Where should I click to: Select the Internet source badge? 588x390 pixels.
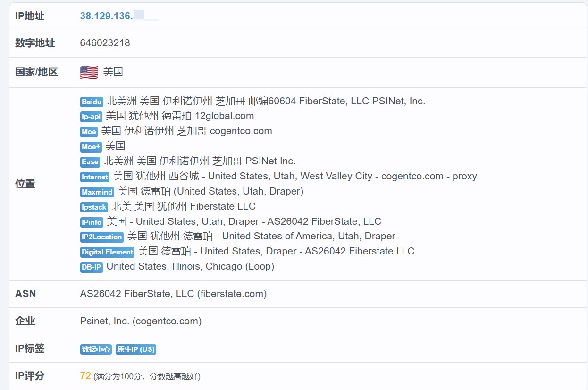[x=95, y=177]
